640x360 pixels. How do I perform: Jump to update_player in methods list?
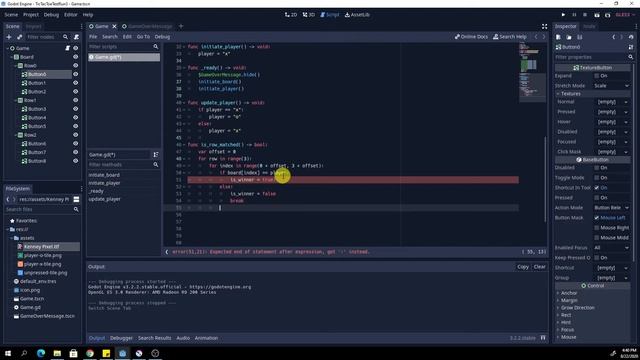(x=104, y=199)
